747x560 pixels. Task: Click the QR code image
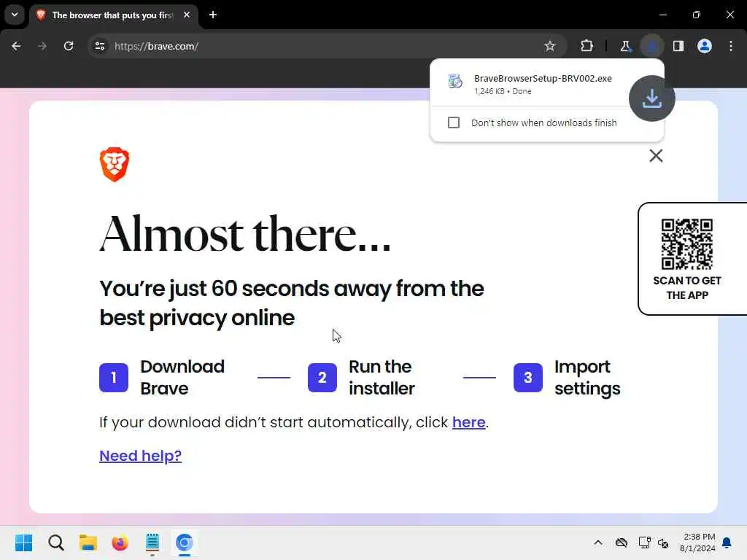(687, 244)
